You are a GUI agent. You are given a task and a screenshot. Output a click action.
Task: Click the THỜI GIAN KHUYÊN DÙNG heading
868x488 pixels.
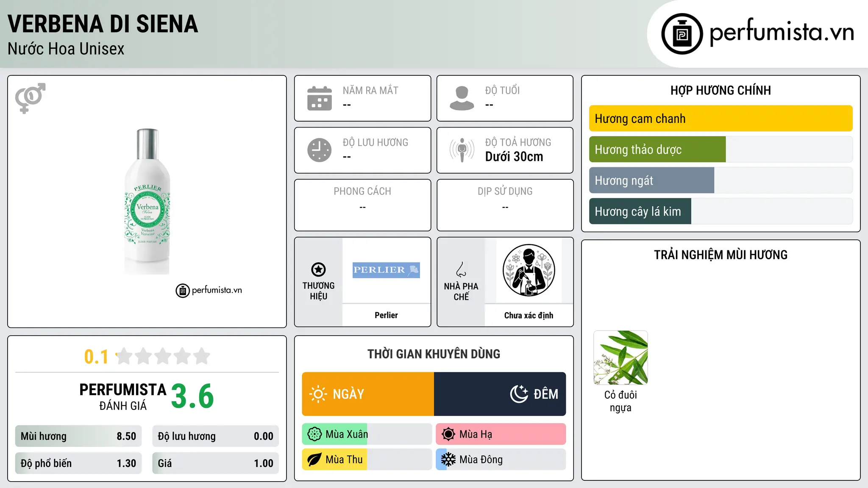point(434,354)
